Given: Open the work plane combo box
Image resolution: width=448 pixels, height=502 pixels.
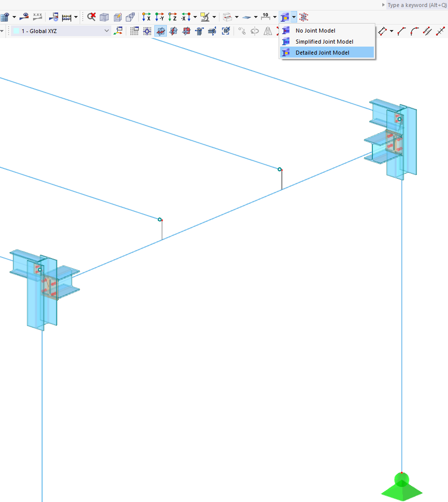Looking at the screenshot, I should [x=60, y=31].
